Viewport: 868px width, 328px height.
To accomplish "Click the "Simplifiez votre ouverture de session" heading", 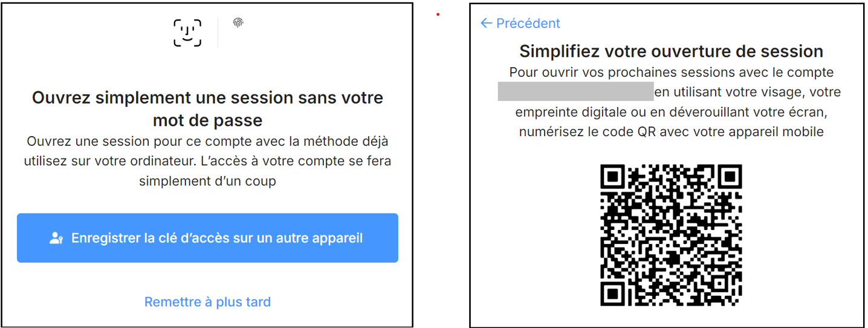I will point(671,51).
